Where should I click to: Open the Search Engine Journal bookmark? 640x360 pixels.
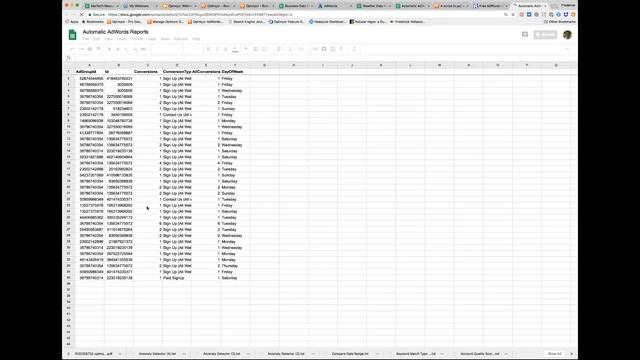[247, 22]
